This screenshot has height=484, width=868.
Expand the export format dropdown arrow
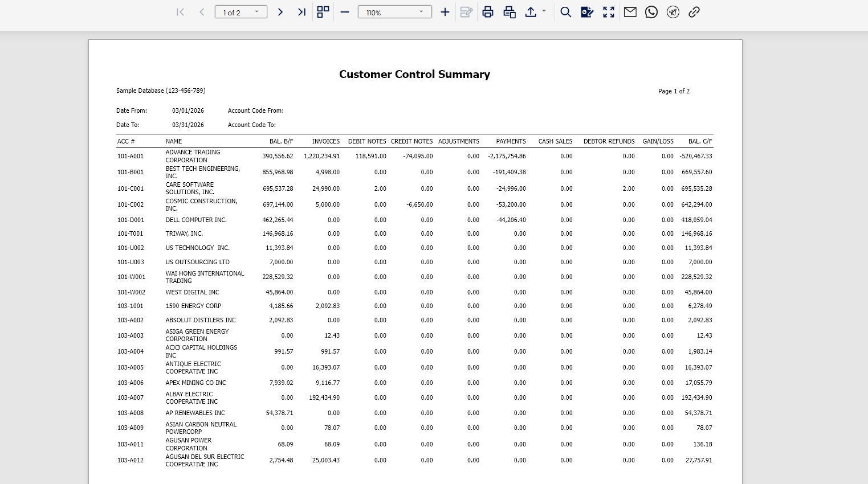544,11
